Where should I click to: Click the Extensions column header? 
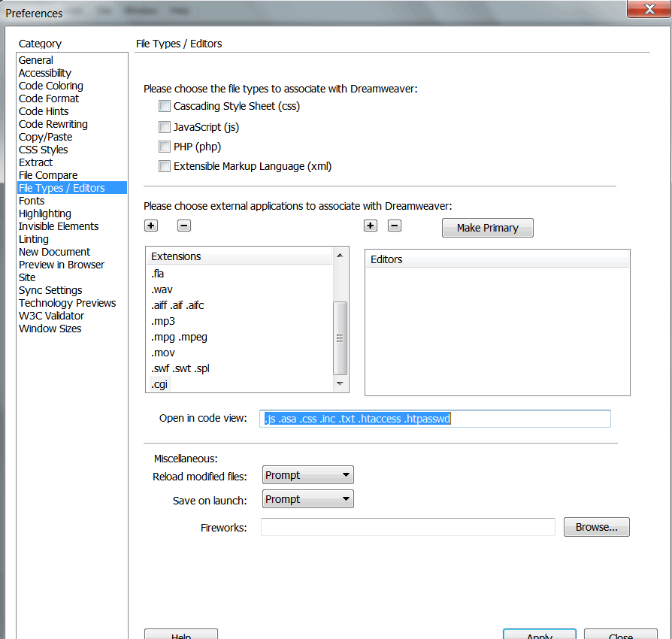pyautogui.click(x=240, y=256)
